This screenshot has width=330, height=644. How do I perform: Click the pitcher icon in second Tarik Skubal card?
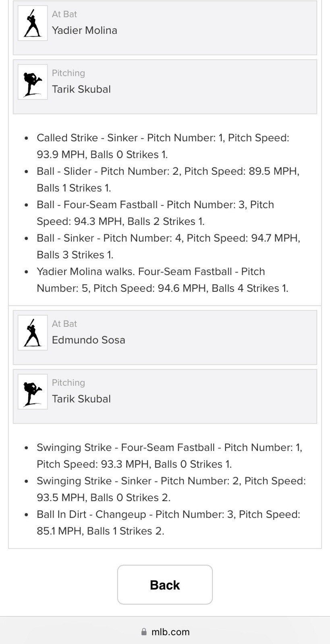tap(33, 392)
